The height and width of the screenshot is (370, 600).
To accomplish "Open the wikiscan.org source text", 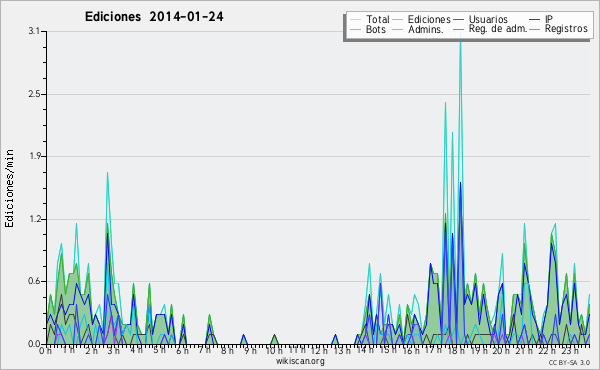I will 300,361.
